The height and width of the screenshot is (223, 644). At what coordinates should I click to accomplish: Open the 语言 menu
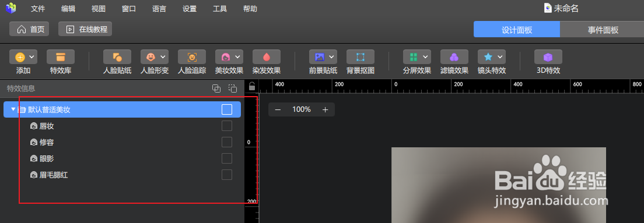pyautogui.click(x=159, y=9)
